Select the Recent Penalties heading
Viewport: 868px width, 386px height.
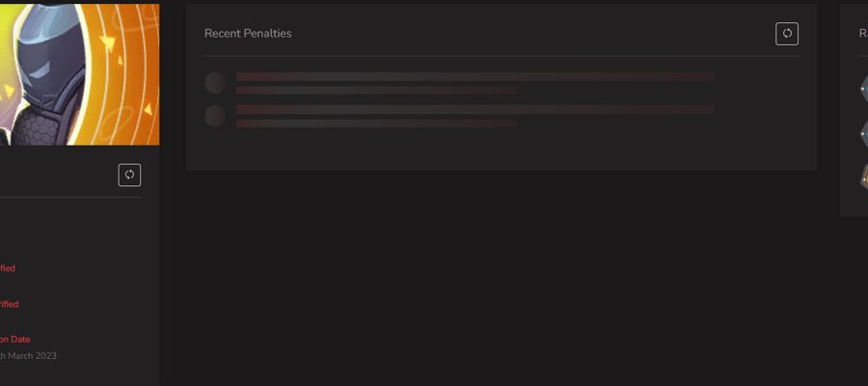[x=248, y=33]
